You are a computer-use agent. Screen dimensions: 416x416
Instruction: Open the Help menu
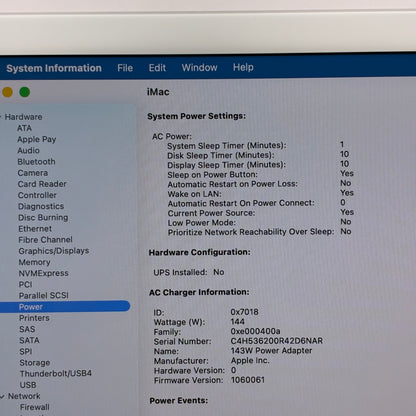(243, 67)
